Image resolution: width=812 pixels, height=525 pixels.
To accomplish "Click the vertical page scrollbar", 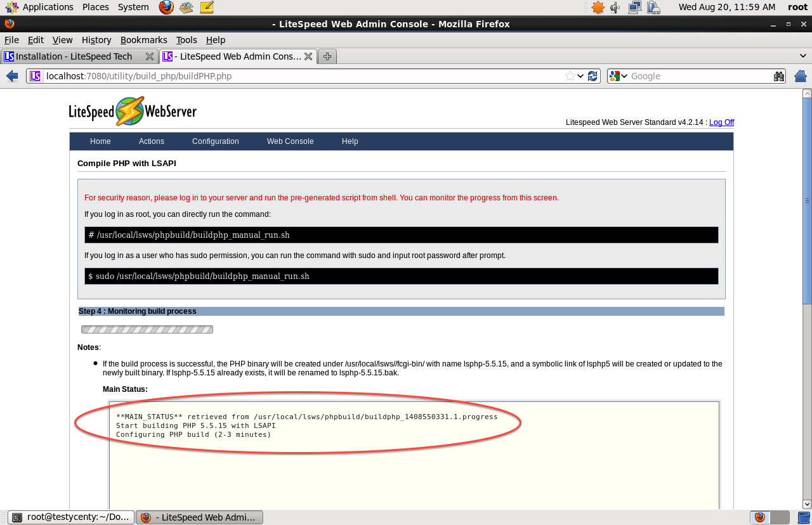I will 807,200.
